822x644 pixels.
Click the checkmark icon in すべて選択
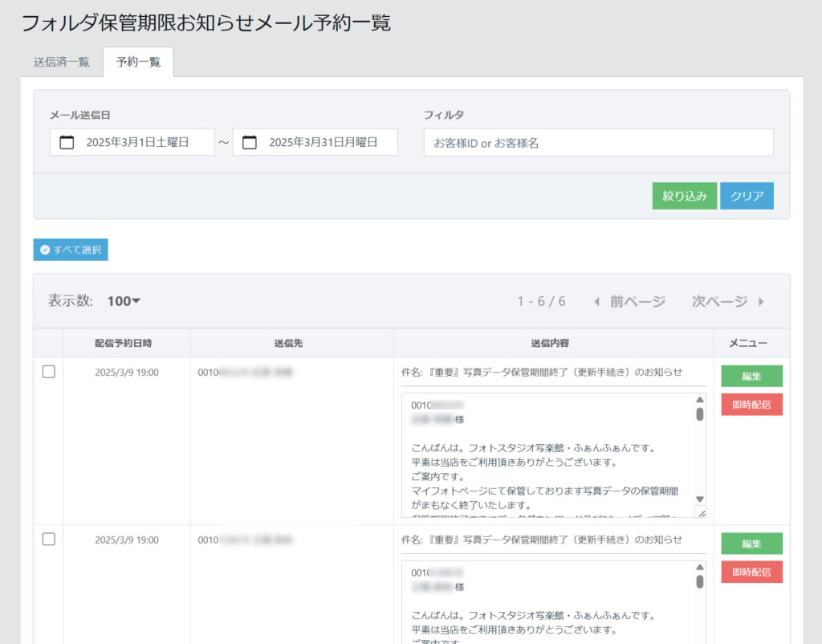(45, 250)
